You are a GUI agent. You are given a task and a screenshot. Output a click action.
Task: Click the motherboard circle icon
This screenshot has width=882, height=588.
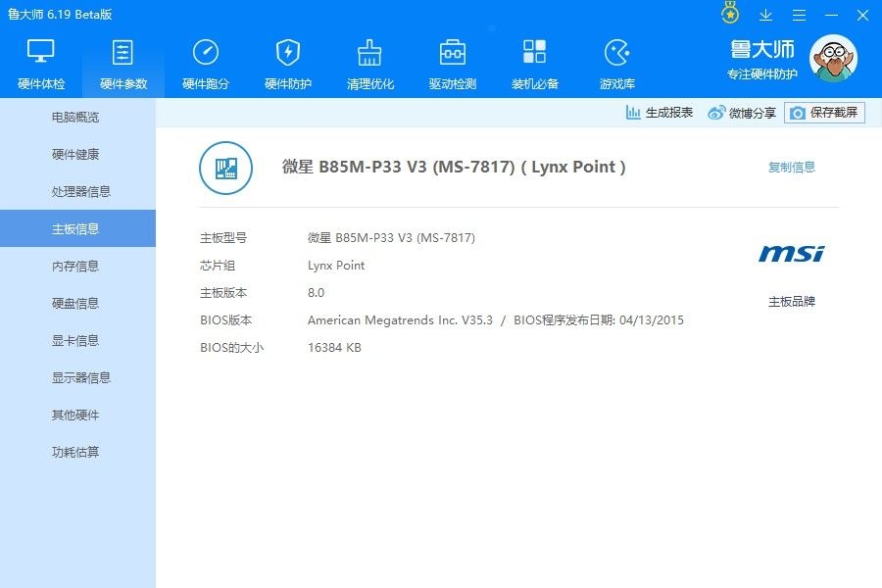click(225, 168)
